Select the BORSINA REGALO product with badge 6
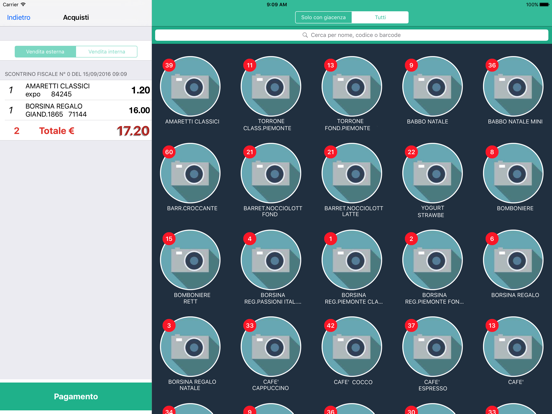This screenshot has height=414, width=552. coord(514,260)
